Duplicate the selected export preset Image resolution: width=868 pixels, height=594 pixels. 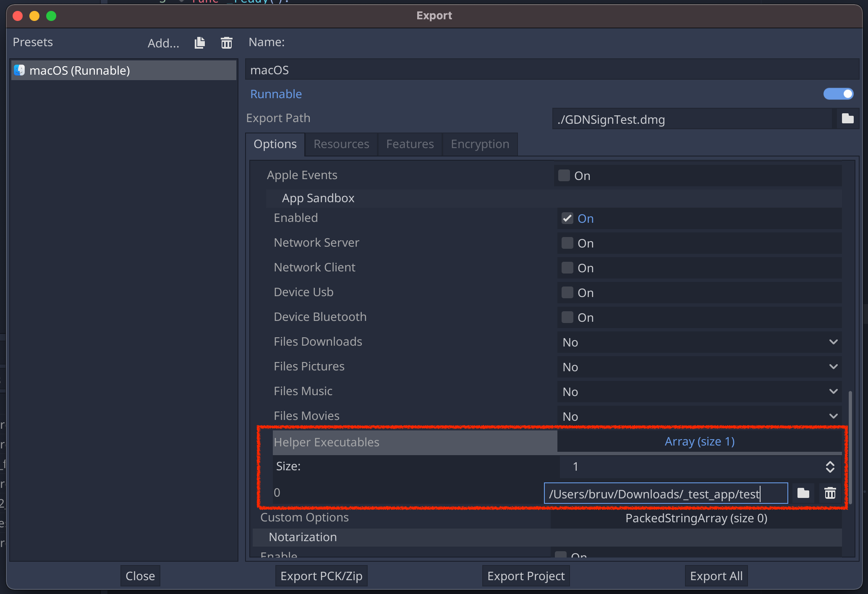(199, 42)
